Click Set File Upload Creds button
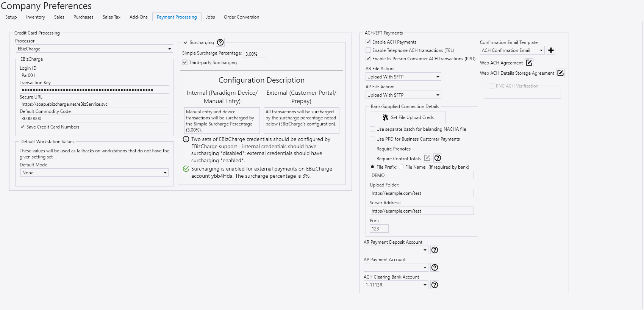This screenshot has height=310, width=644. pyautogui.click(x=408, y=117)
